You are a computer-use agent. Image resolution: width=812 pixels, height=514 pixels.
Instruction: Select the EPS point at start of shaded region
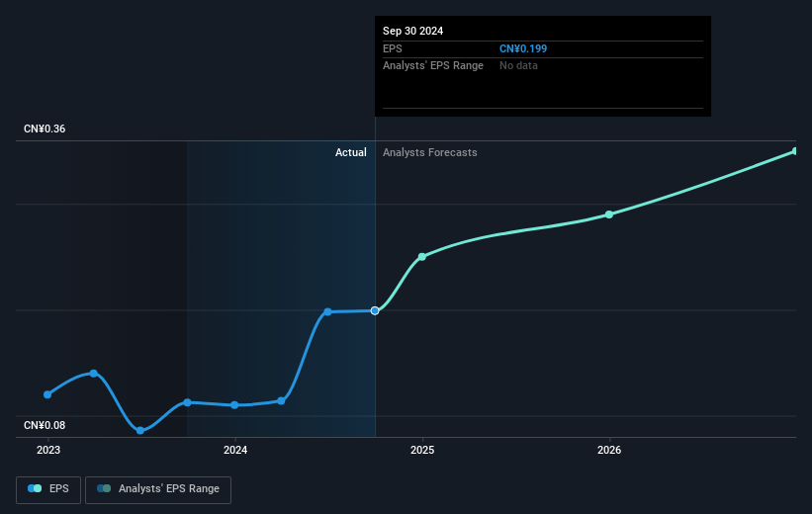tap(188, 402)
